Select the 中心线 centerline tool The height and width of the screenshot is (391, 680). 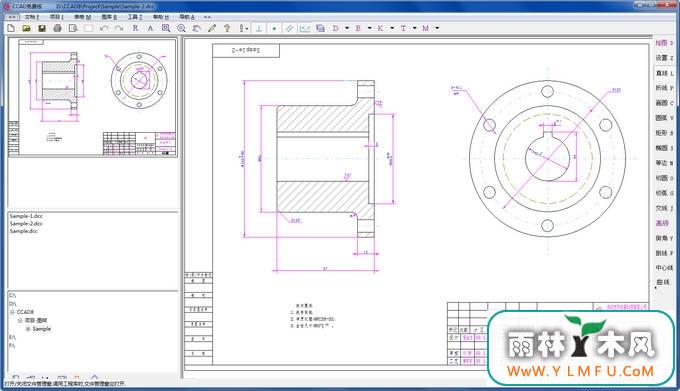click(664, 268)
